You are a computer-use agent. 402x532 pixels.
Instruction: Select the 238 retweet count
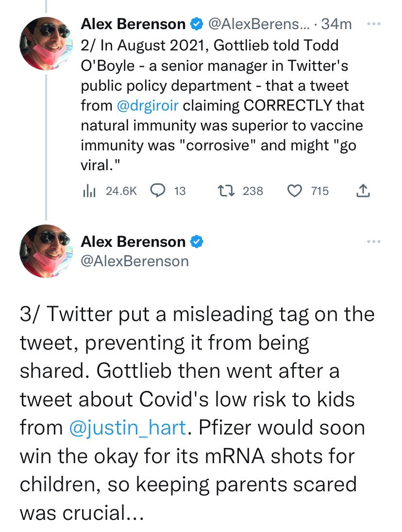coord(253,191)
